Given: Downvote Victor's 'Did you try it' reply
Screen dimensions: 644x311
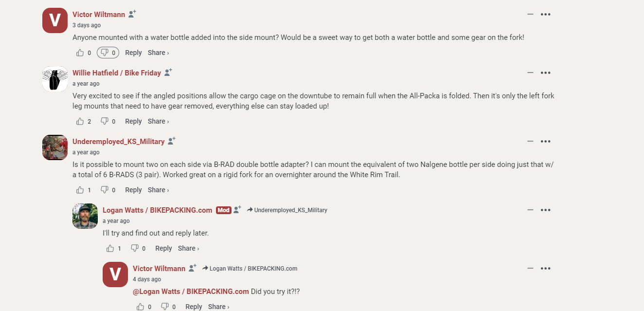Looking at the screenshot, I should tap(165, 307).
